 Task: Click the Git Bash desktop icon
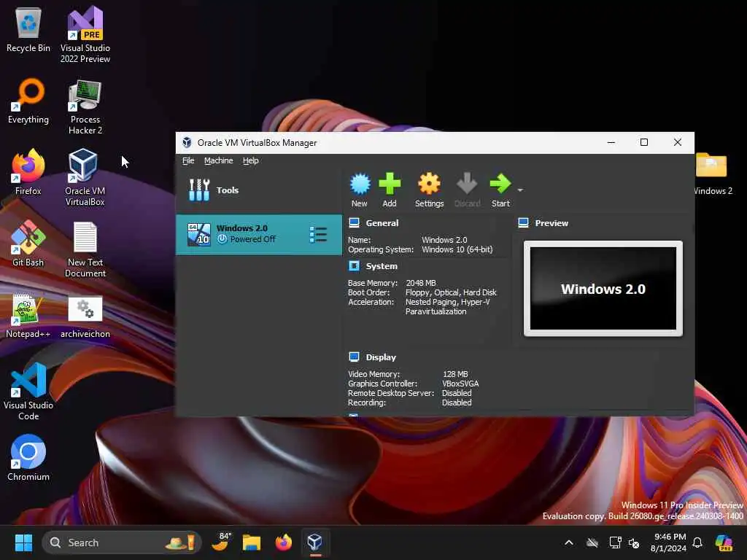coord(28,244)
